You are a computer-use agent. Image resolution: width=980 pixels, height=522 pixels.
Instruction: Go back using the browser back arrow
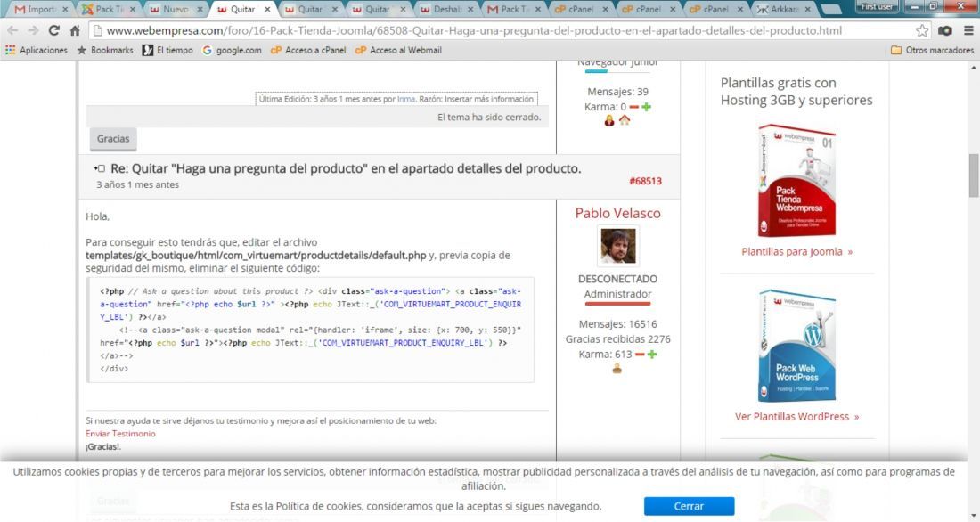click(x=12, y=30)
